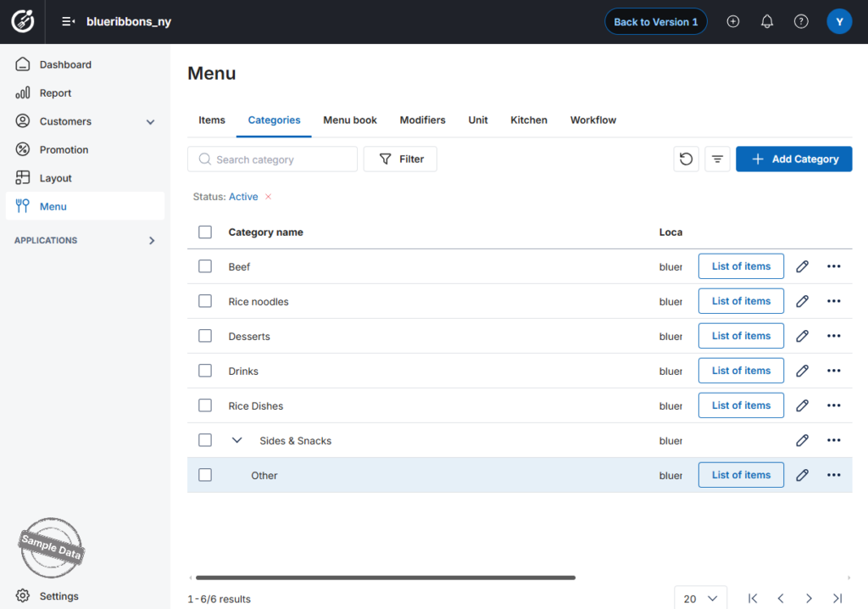This screenshot has width=868, height=609.
Task: Click the app logo in the header
Action: click(x=23, y=21)
